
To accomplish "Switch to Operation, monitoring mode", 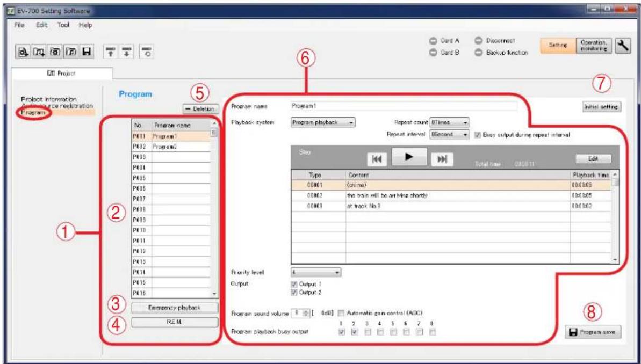I will click(x=594, y=47).
